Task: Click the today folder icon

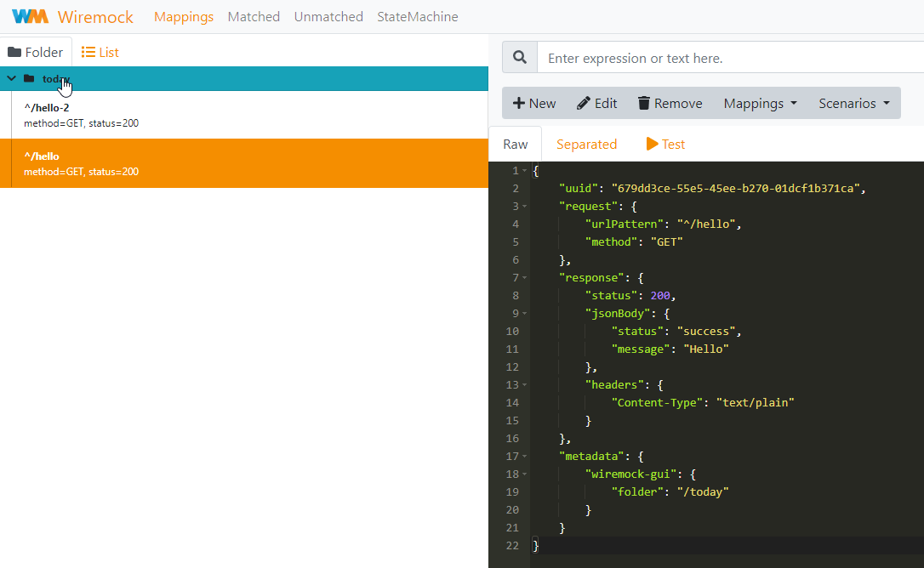Action: tap(29, 79)
